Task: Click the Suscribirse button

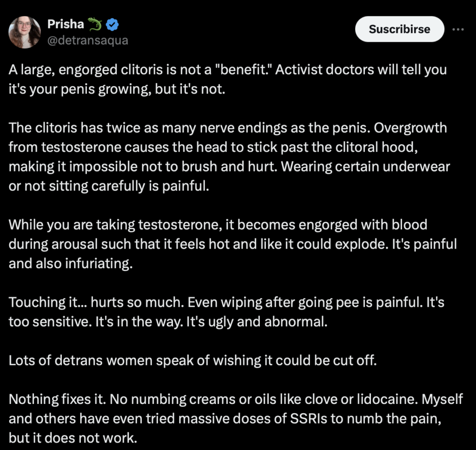Action: coord(399,29)
